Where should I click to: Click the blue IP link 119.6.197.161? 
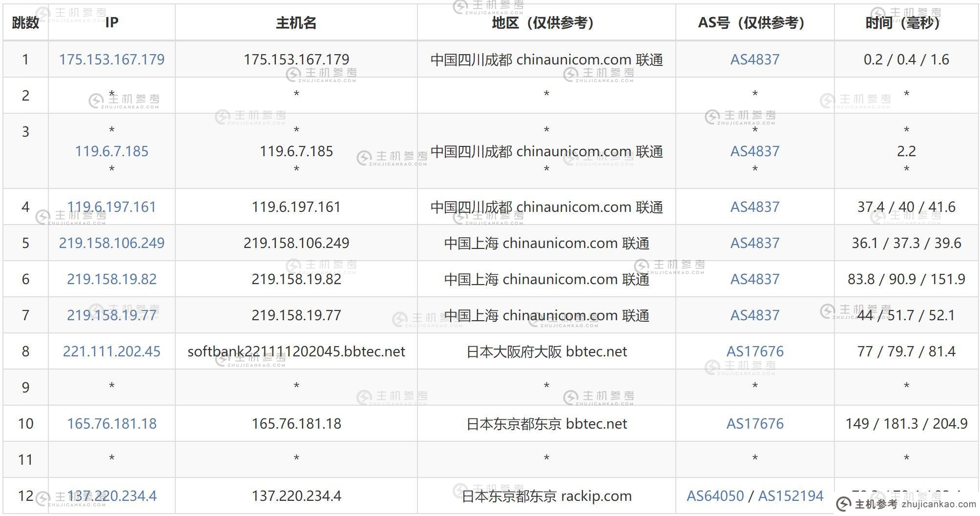point(111,207)
